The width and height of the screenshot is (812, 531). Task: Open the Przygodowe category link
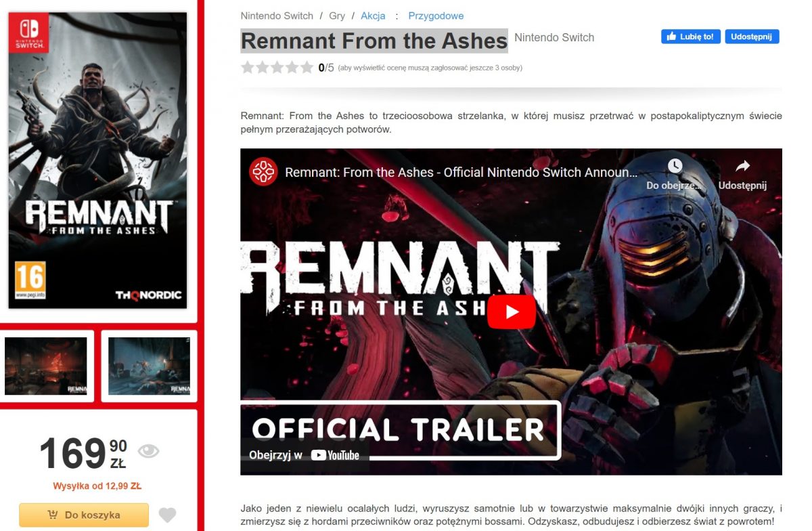pyautogui.click(x=436, y=16)
